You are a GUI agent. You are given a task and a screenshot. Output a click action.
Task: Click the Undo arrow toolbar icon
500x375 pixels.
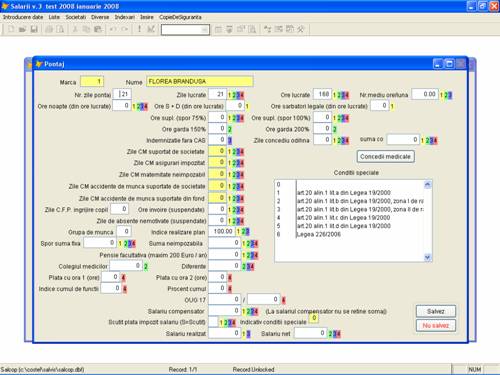(113, 29)
